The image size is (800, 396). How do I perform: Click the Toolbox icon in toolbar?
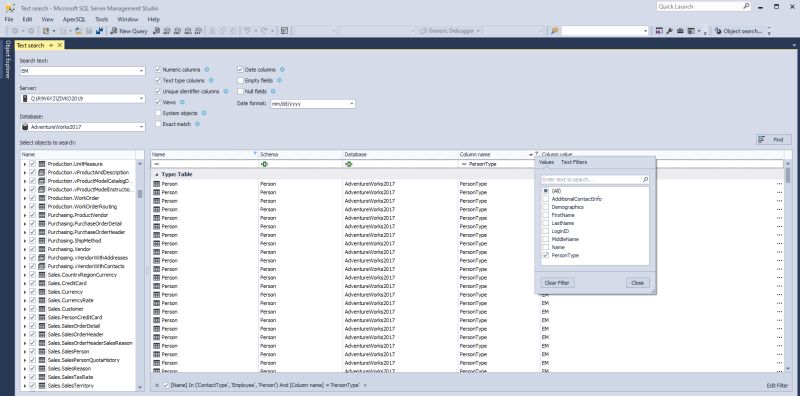click(x=680, y=31)
